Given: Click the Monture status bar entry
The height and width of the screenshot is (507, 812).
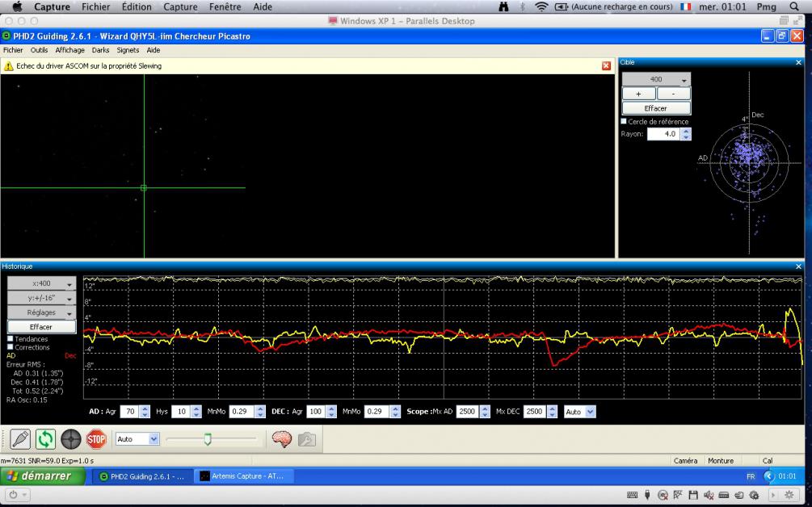Looking at the screenshot, I should [x=721, y=460].
